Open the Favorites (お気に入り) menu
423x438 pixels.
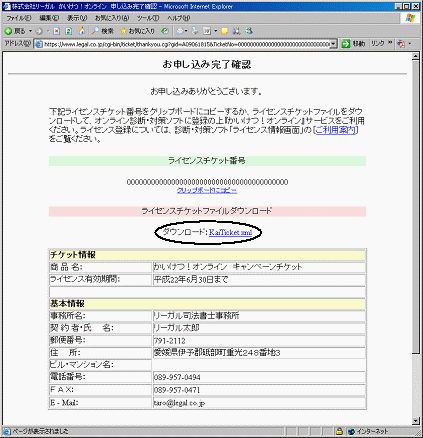click(x=112, y=18)
